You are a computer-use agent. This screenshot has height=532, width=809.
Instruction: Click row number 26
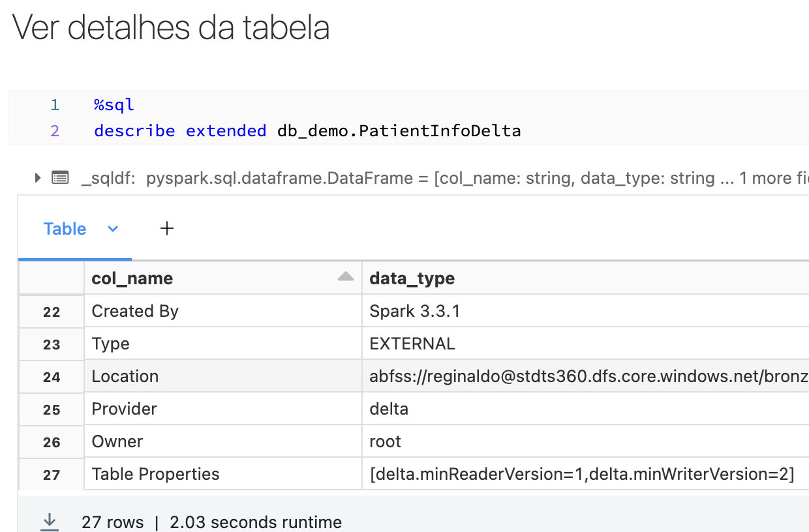[x=52, y=442]
